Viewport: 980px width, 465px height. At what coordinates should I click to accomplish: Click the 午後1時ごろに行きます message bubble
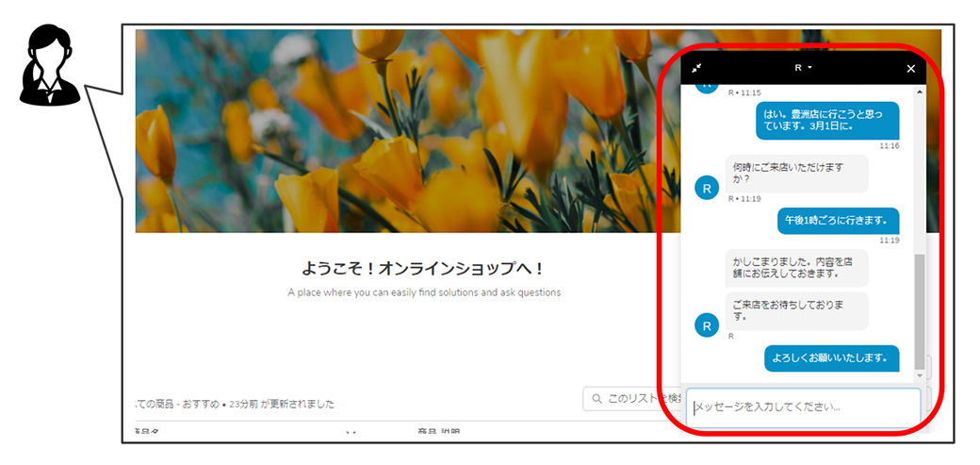click(838, 221)
